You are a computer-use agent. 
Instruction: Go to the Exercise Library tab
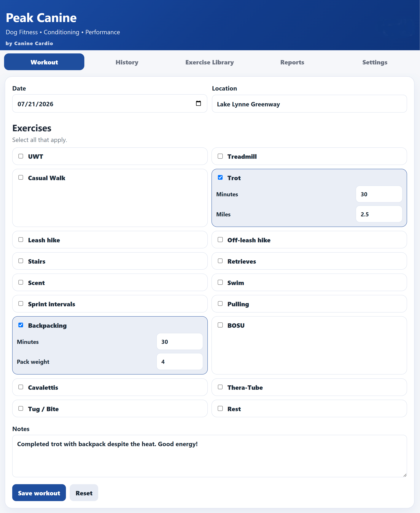point(210,62)
